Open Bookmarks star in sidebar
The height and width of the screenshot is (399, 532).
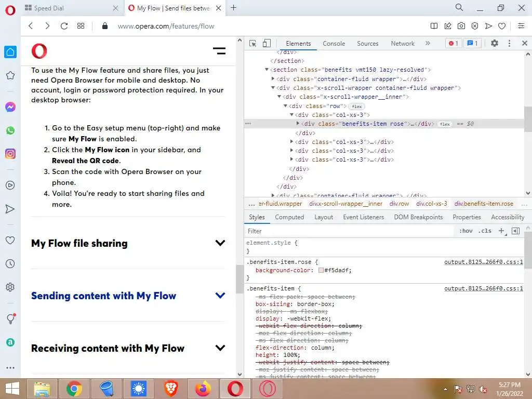click(x=10, y=75)
